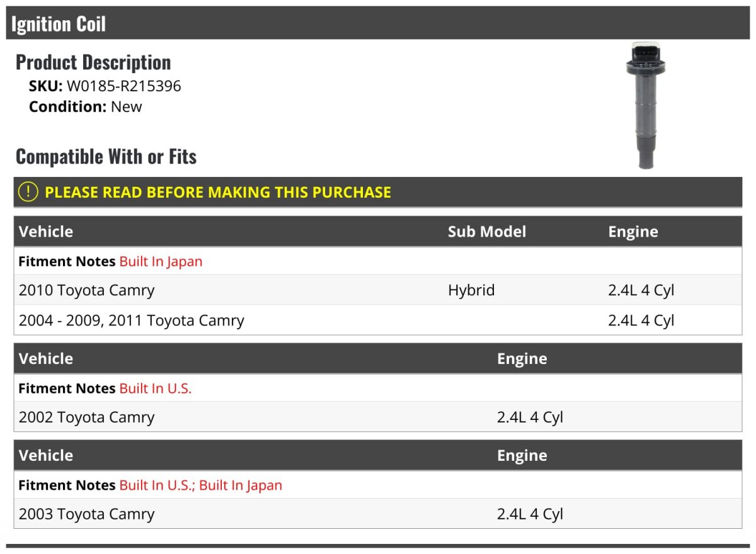Image resolution: width=756 pixels, height=554 pixels.
Task: Click the Engine header in the first table
Action: pos(633,232)
